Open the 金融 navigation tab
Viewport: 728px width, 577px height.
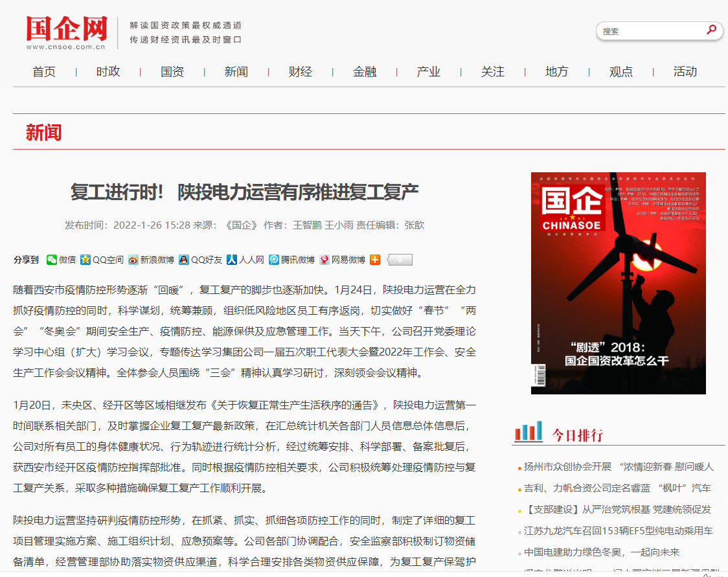(365, 72)
